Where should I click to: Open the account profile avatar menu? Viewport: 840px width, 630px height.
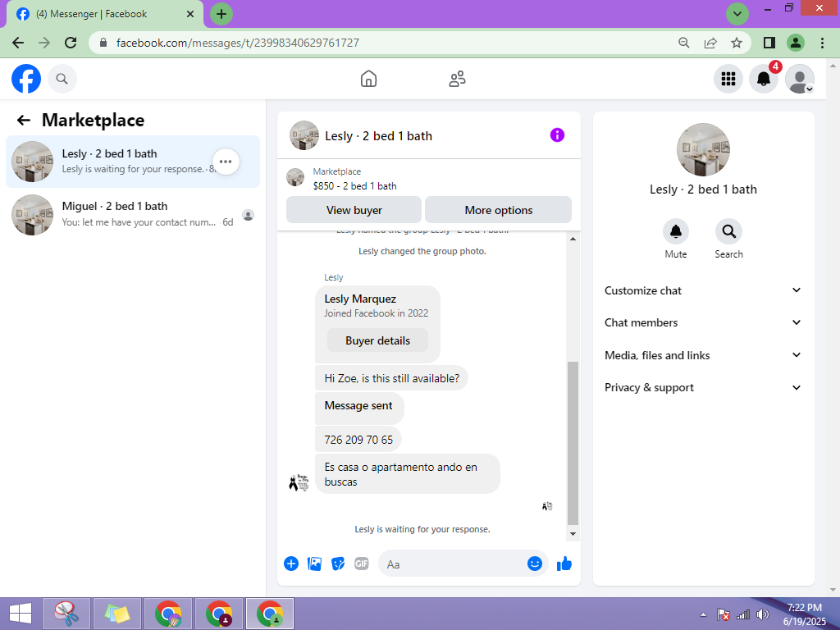pos(799,79)
